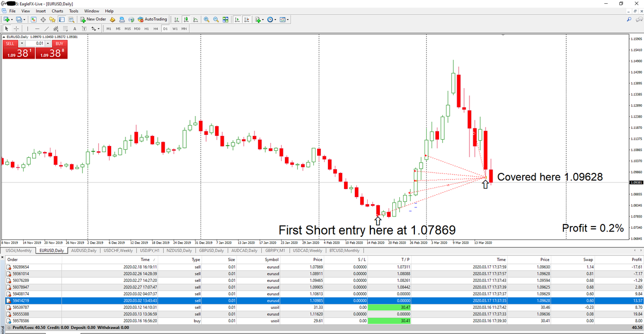This screenshot has width=644, height=334.
Task: Open the Tools menu
Action: tap(74, 11)
